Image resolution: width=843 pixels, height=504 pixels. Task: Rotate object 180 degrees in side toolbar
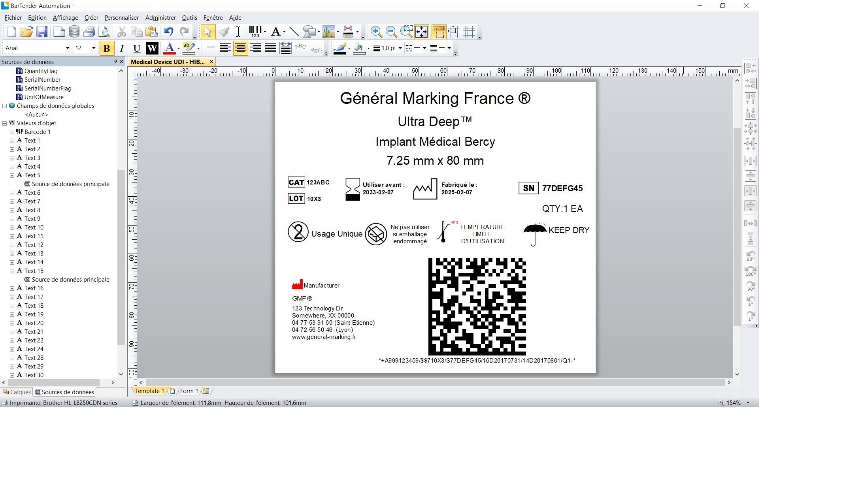click(x=750, y=271)
